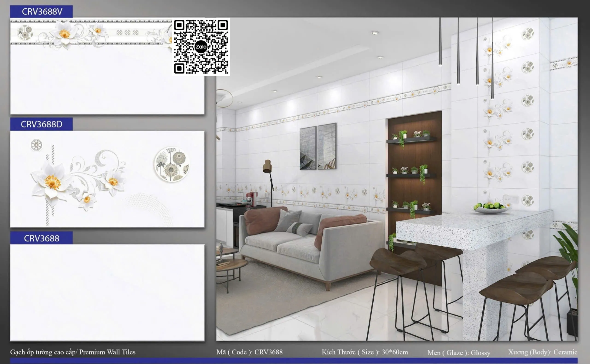
Task: Click the CRV3688 label above plain tile
Action: click(x=41, y=238)
